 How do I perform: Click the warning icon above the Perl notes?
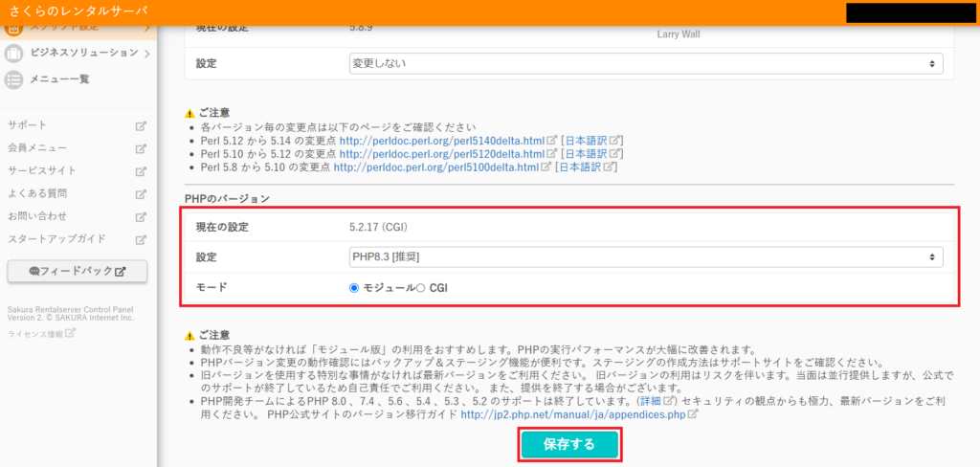coord(190,114)
